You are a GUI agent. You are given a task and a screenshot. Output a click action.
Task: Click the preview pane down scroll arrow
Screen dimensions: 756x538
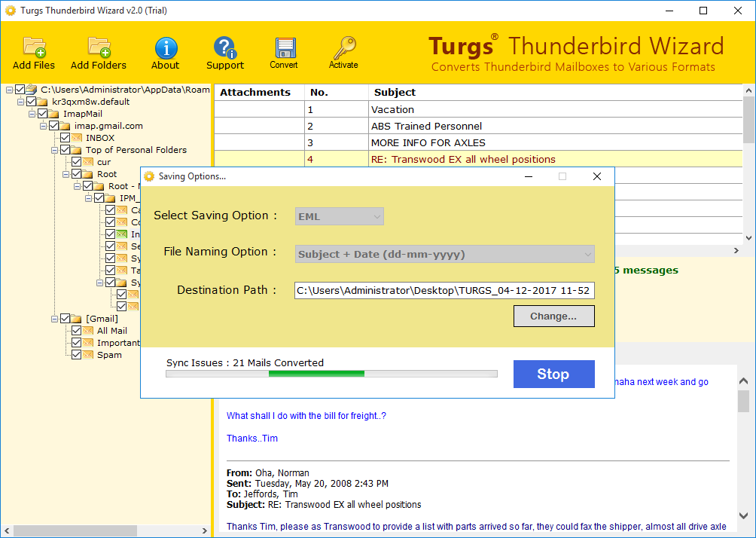743,516
